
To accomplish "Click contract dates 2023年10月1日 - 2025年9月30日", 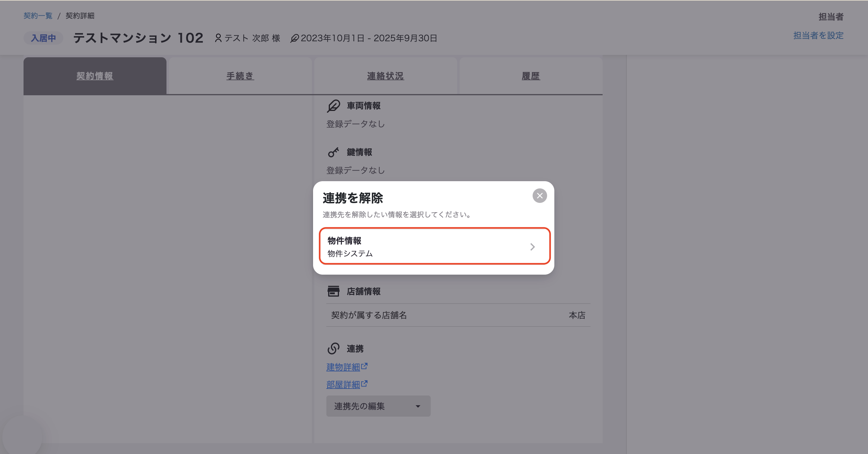I will (x=369, y=38).
